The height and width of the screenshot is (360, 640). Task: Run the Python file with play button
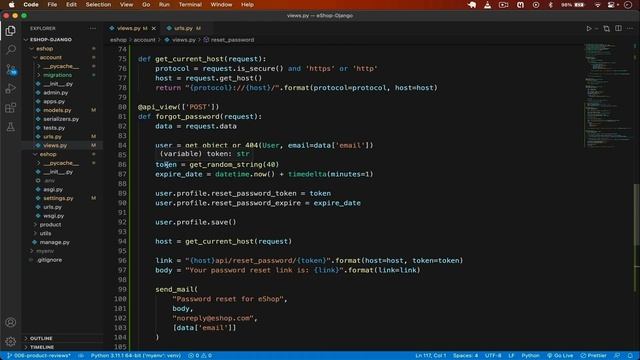(x=589, y=29)
